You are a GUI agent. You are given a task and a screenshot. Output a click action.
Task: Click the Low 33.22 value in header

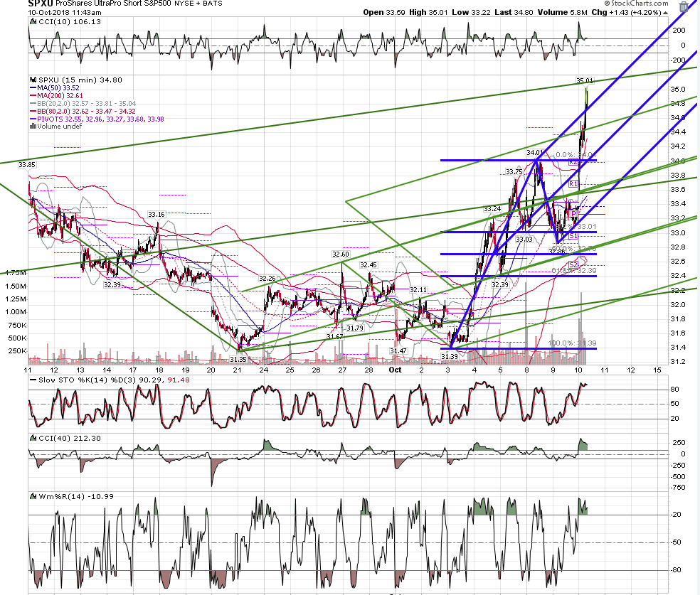471,12
